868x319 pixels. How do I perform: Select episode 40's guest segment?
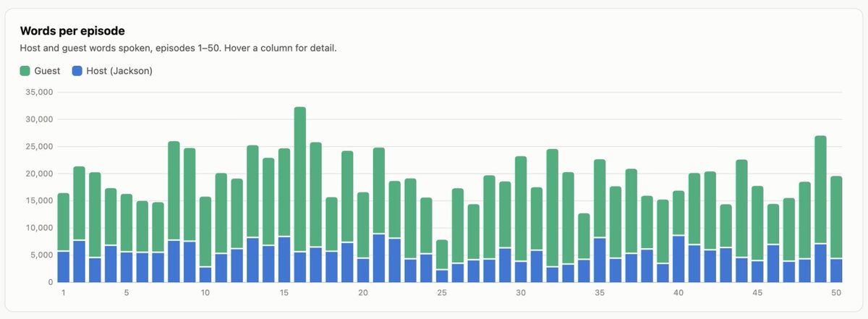pyautogui.click(x=678, y=213)
